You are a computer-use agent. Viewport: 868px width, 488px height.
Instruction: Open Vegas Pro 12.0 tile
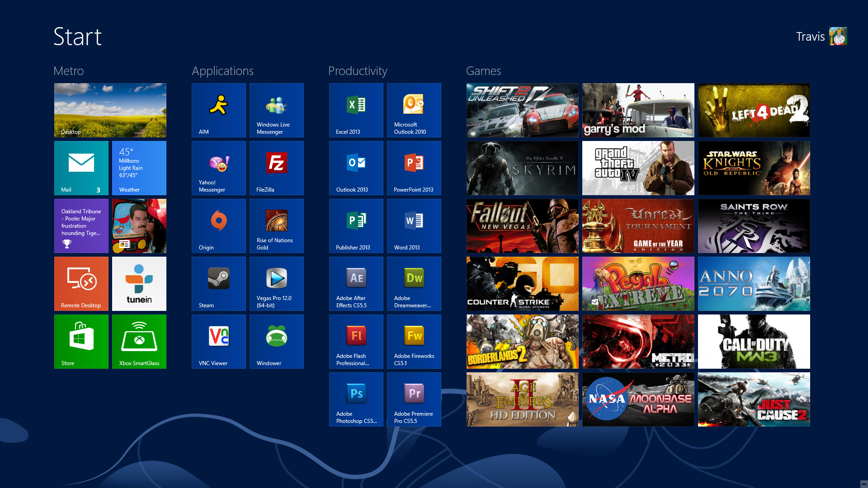(x=277, y=284)
